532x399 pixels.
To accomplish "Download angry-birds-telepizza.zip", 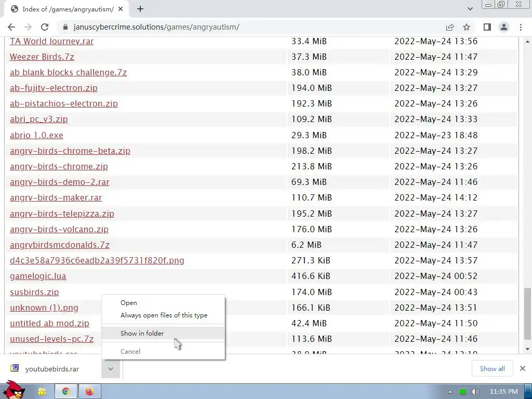I will (x=62, y=214).
